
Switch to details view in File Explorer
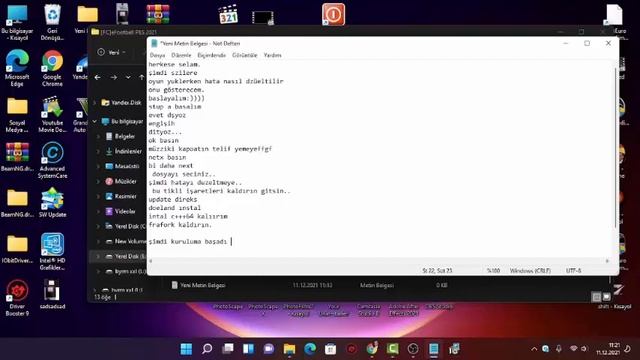[x=596, y=297]
